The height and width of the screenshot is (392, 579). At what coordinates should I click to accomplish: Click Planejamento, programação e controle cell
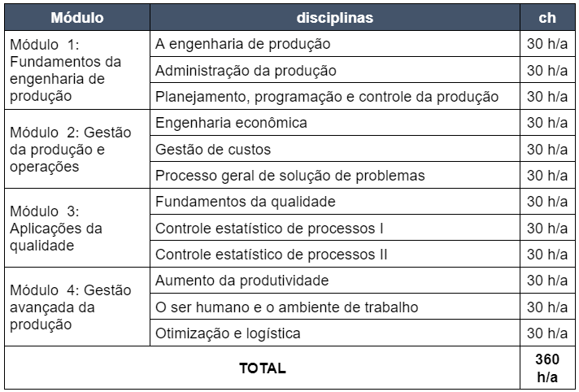[x=335, y=96]
